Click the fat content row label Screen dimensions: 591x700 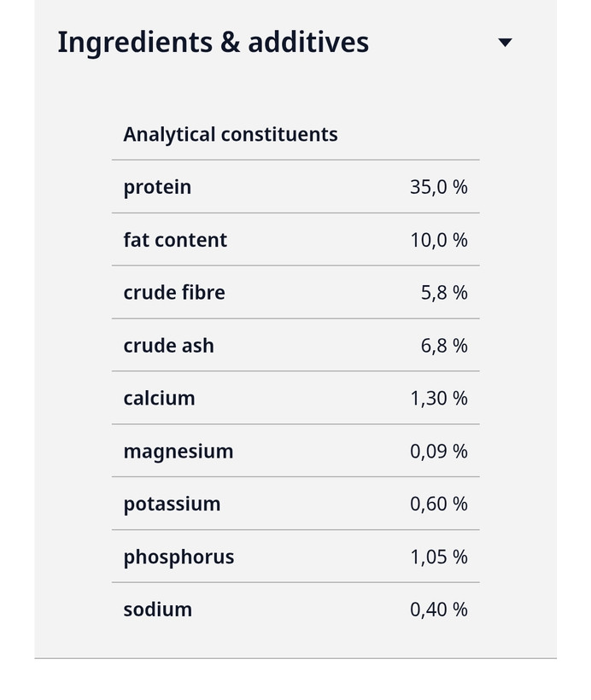click(x=175, y=240)
